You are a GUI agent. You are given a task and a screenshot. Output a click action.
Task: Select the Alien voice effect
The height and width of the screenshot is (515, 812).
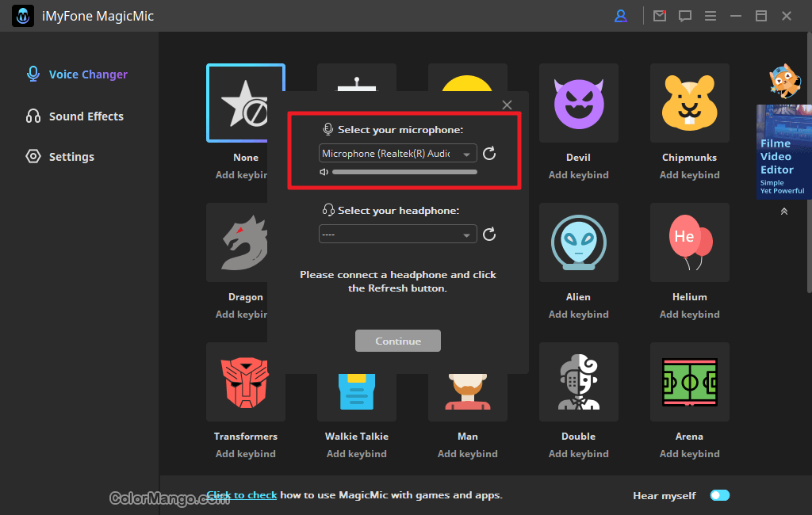578,242
